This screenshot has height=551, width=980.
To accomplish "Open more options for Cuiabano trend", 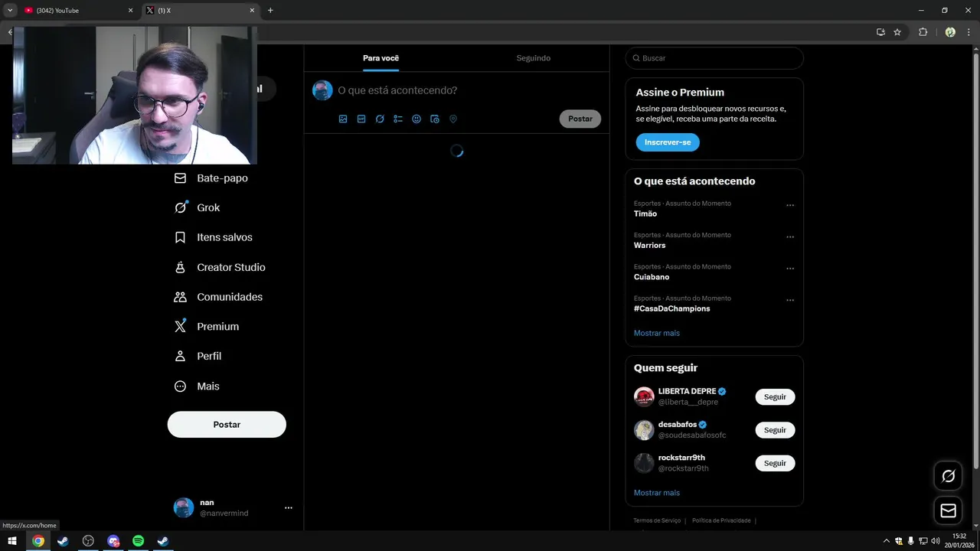I will coord(790,269).
